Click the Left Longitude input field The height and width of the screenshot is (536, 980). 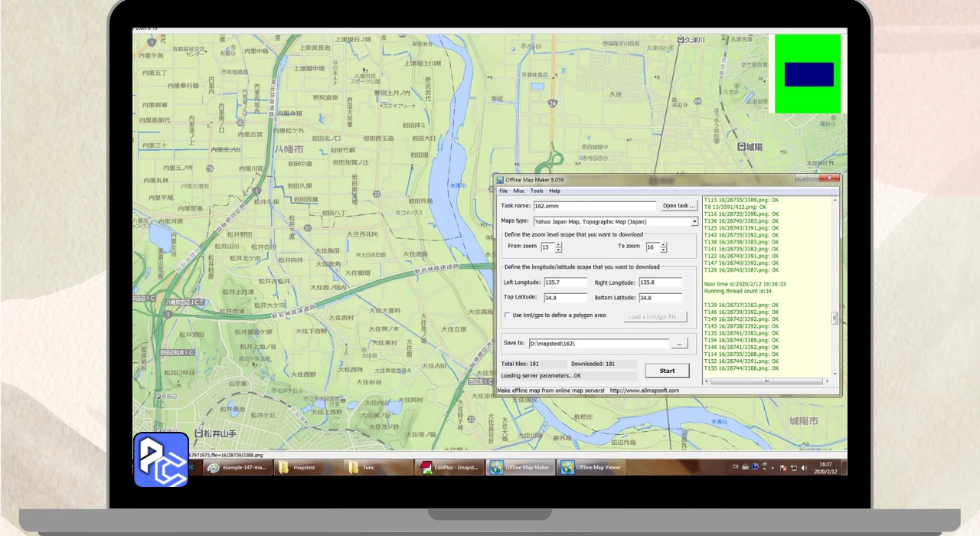pos(565,283)
